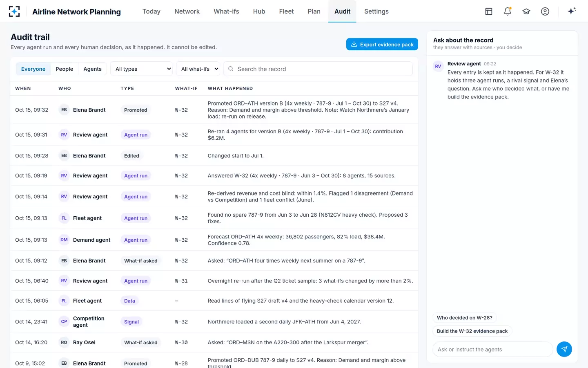Image resolution: width=588 pixels, height=368 pixels.
Task: Filter the audit trail to People
Action: coord(64,69)
